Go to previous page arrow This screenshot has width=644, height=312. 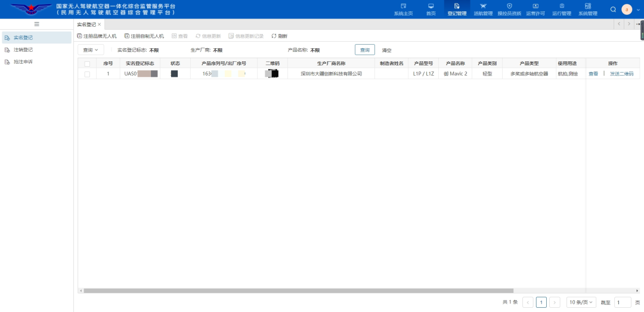(x=528, y=302)
